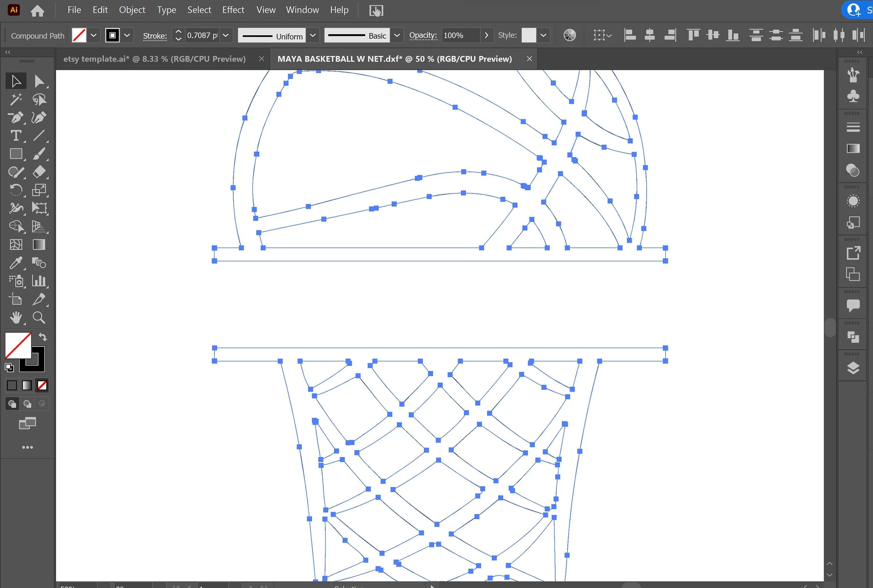Enable Draw Behind mode
The width and height of the screenshot is (873, 588).
[27, 403]
